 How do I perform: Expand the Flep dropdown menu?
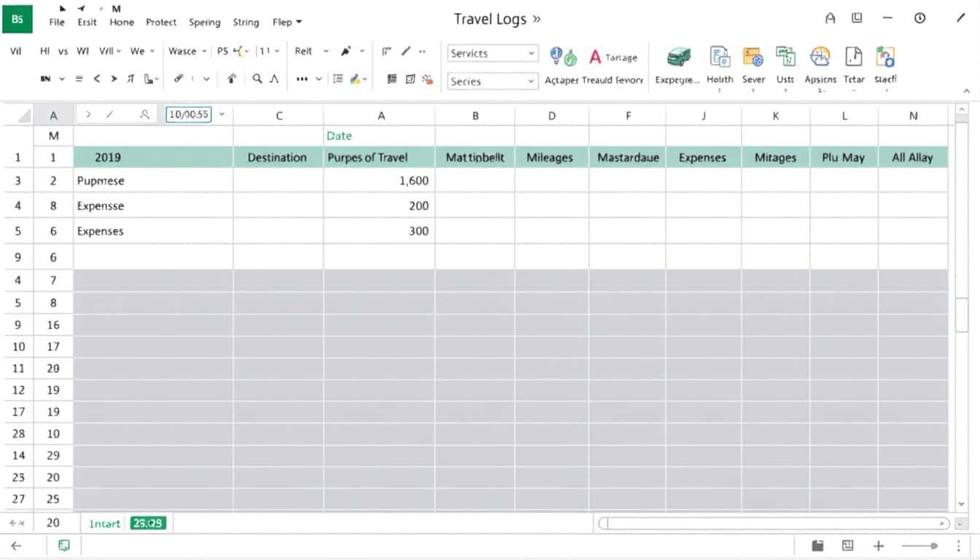pyautogui.click(x=287, y=22)
